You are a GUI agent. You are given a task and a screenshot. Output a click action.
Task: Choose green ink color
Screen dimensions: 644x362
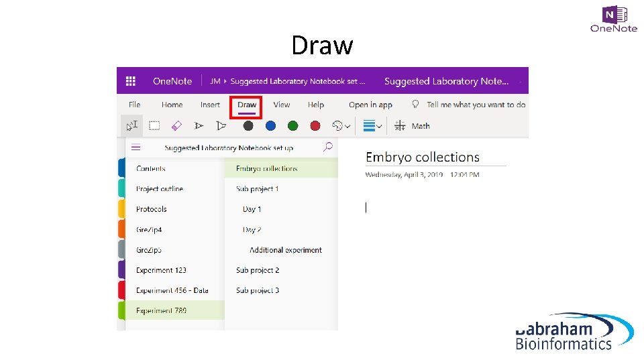[x=293, y=125]
